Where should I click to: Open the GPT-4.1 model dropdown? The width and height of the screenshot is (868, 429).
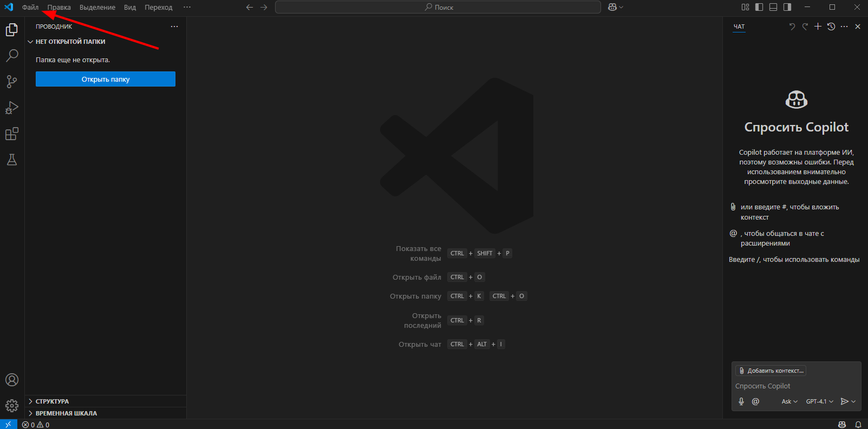coord(819,401)
